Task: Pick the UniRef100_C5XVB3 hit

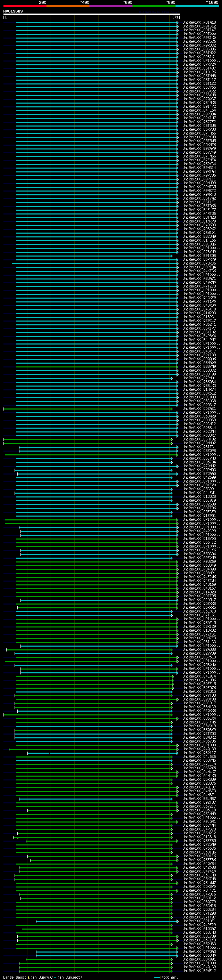Action: pos(199,129)
